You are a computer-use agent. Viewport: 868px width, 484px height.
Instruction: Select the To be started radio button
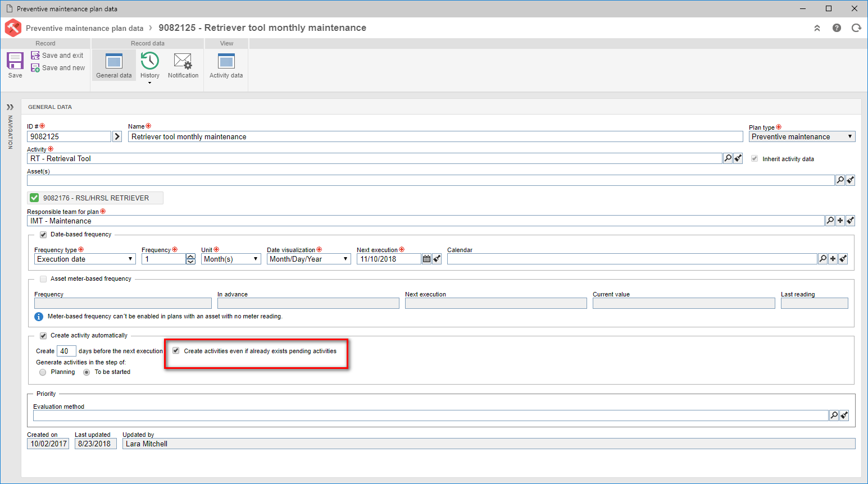87,372
